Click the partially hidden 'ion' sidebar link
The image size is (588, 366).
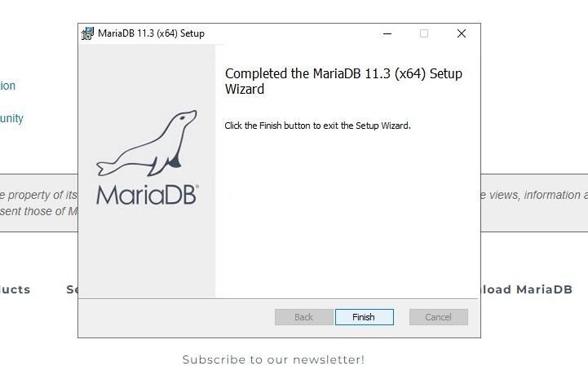(x=8, y=86)
